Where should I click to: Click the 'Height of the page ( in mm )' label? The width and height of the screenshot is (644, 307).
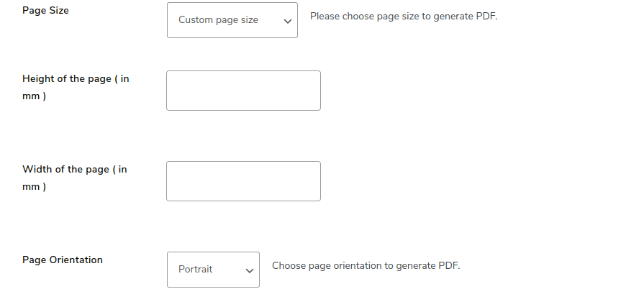76,88
